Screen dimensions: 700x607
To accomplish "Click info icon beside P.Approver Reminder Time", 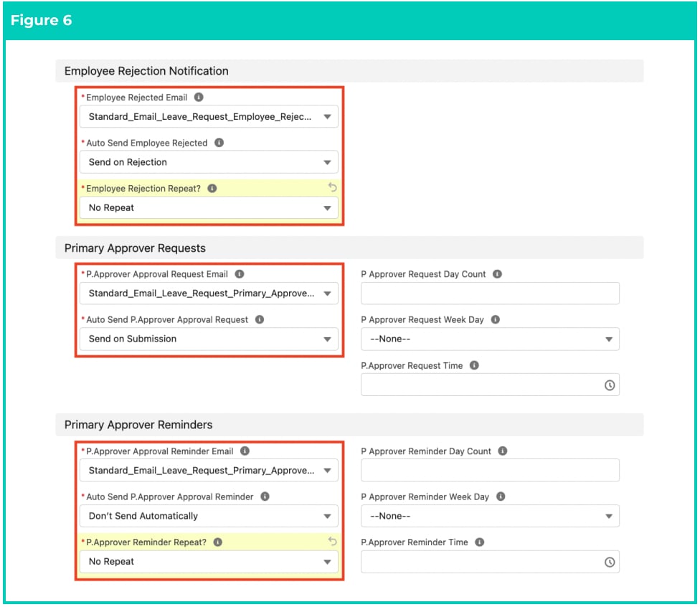I will point(480,542).
